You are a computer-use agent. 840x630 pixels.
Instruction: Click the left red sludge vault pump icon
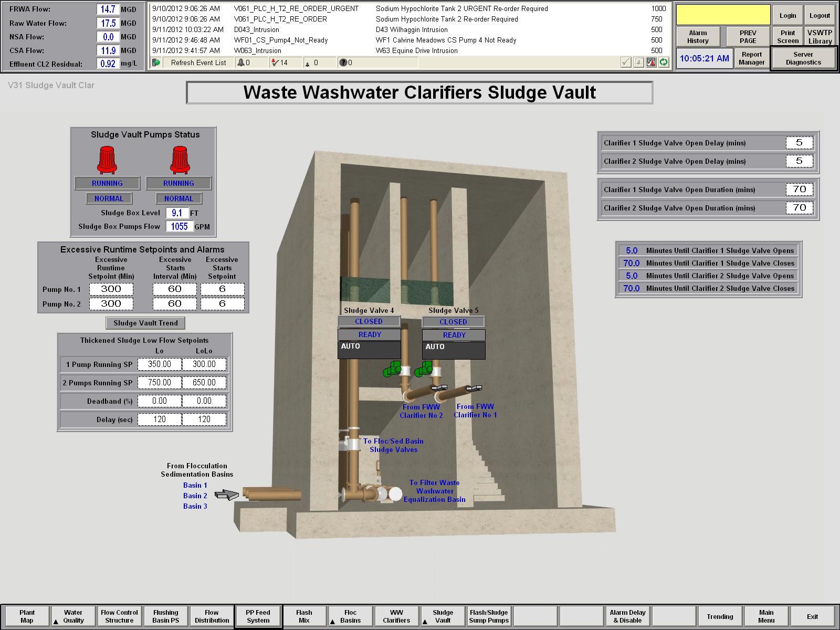pyautogui.click(x=107, y=160)
